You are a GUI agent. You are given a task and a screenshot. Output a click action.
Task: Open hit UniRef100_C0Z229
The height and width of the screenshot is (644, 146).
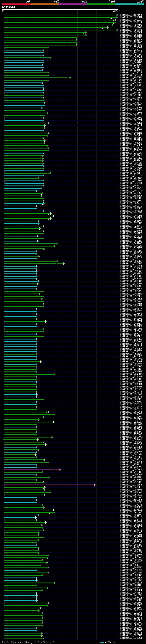(131, 20)
